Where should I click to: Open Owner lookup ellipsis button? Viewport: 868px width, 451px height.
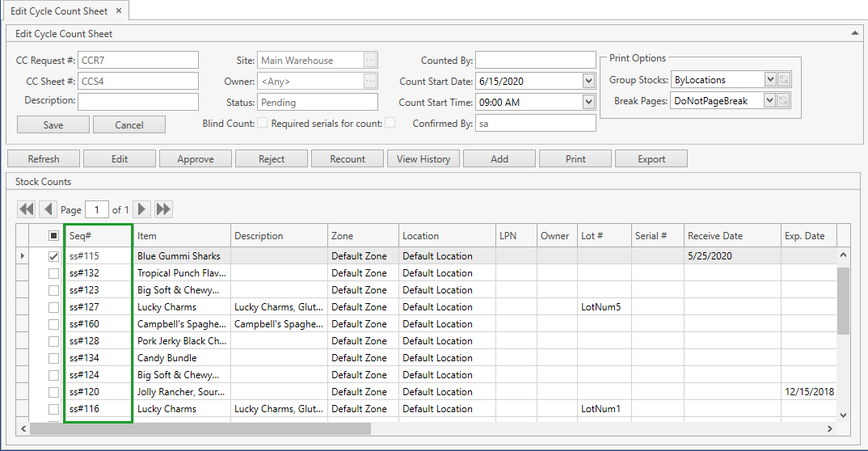[370, 81]
